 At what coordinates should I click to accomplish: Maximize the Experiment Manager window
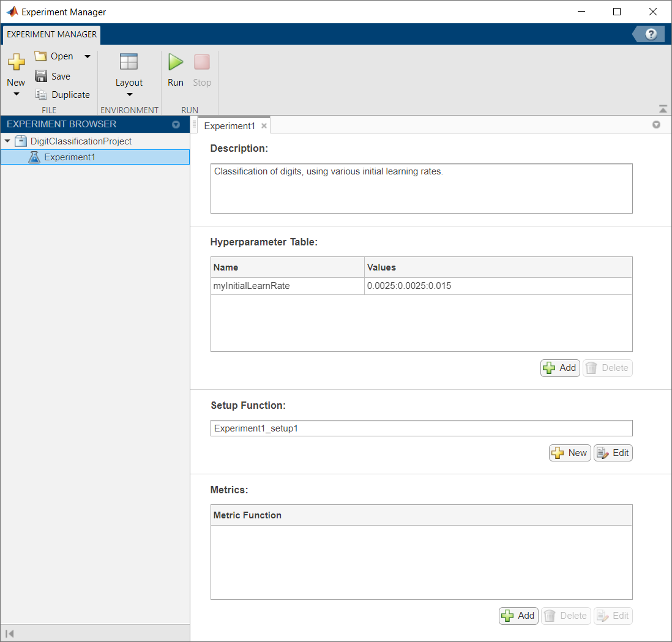[x=617, y=12]
